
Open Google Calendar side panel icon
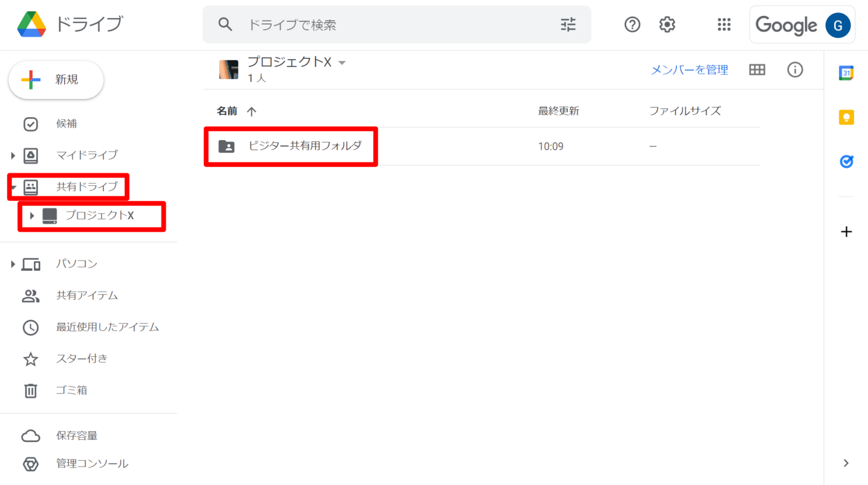tap(846, 73)
